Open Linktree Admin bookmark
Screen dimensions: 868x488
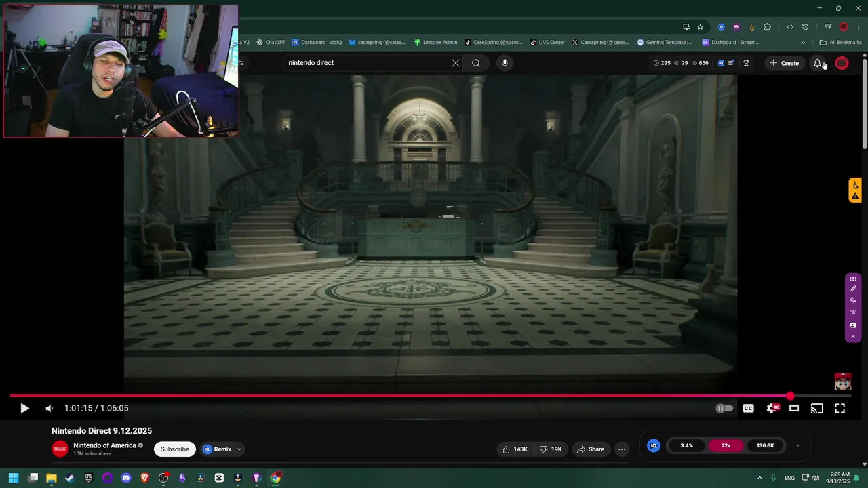[435, 42]
